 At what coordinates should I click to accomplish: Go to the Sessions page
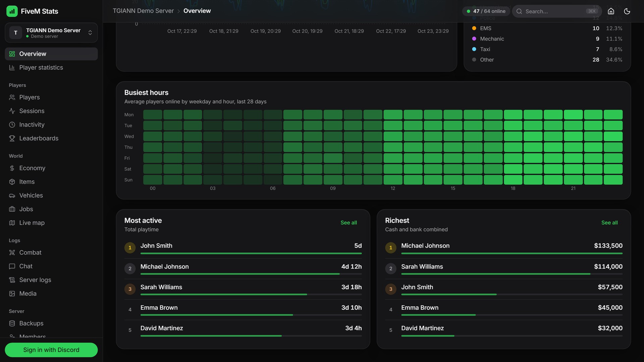(x=51, y=111)
